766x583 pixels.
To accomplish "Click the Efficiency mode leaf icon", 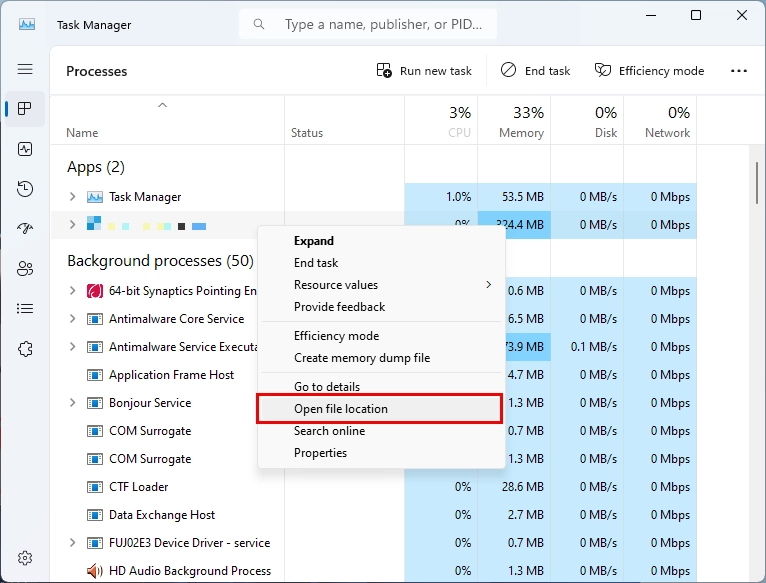I will pos(603,70).
